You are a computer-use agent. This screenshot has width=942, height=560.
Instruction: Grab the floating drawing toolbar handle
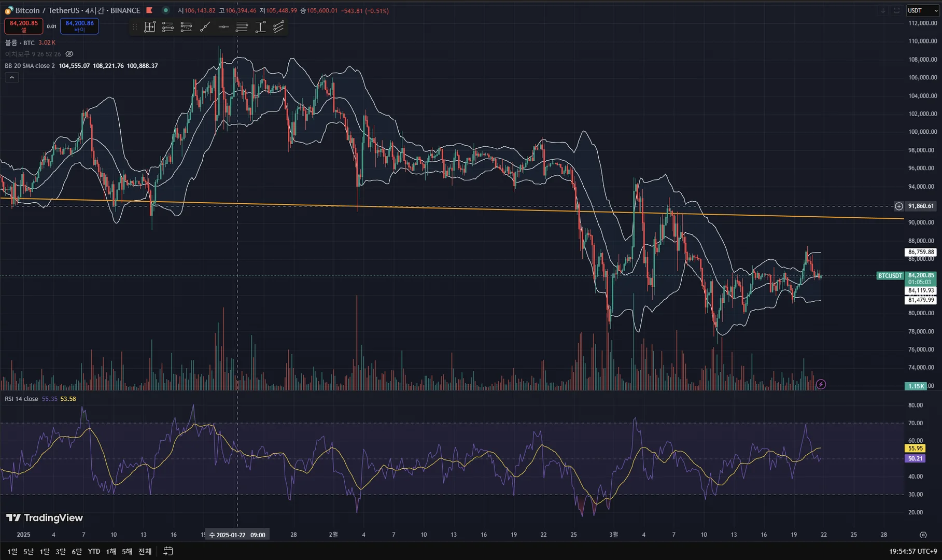[135, 27]
